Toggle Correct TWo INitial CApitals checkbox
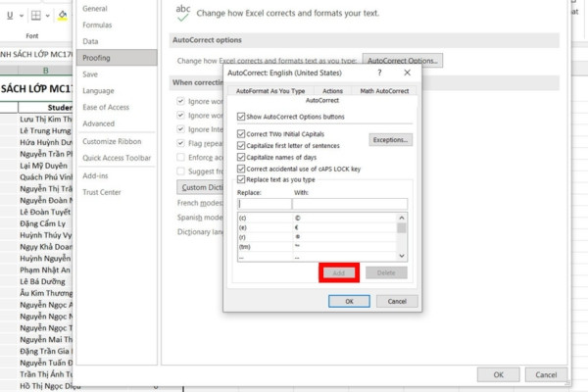Viewport: 588px width, 392px height. (241, 134)
